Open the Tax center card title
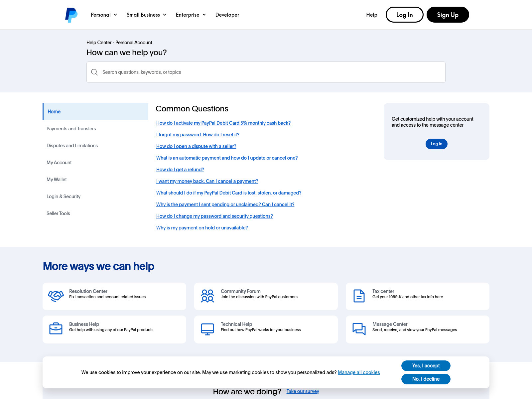The image size is (532, 399). pyautogui.click(x=383, y=291)
